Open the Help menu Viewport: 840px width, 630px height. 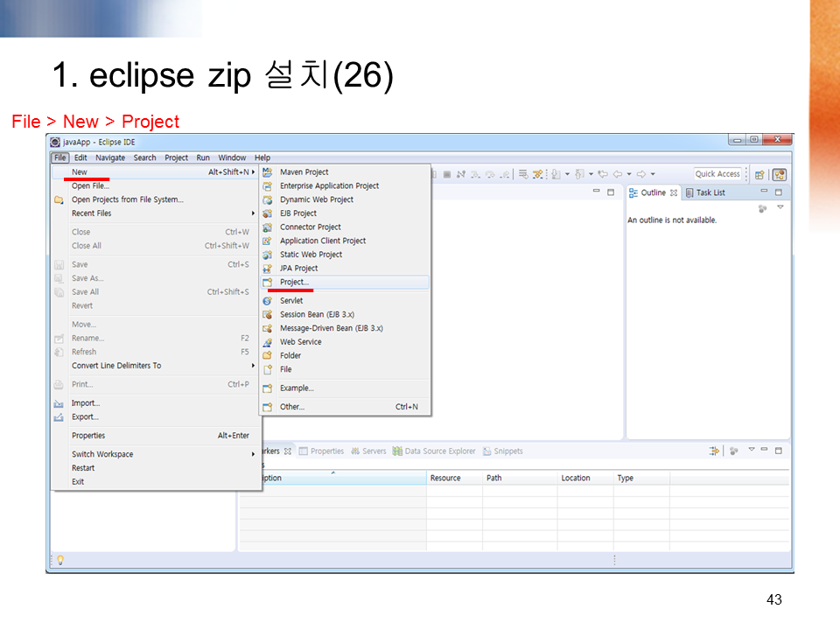262,157
